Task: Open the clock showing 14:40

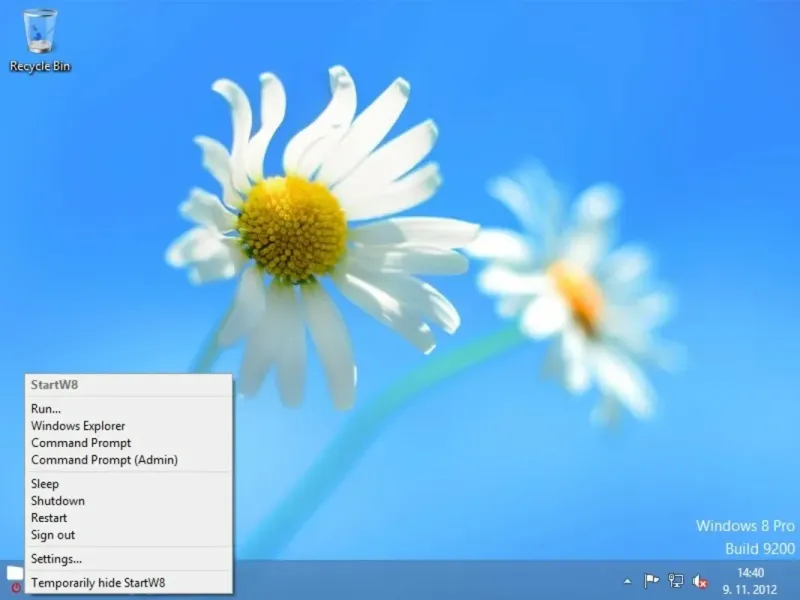Action: click(x=750, y=572)
